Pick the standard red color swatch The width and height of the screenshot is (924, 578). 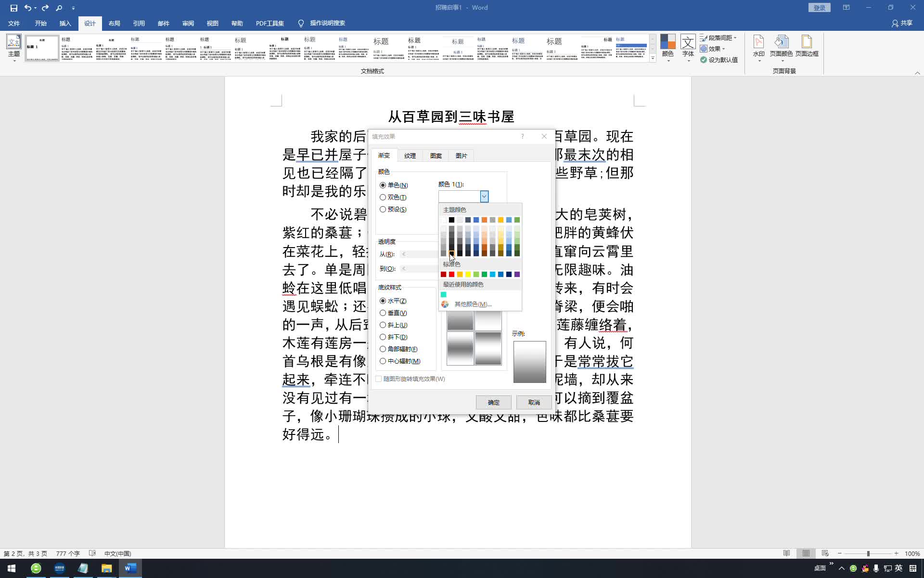point(451,275)
